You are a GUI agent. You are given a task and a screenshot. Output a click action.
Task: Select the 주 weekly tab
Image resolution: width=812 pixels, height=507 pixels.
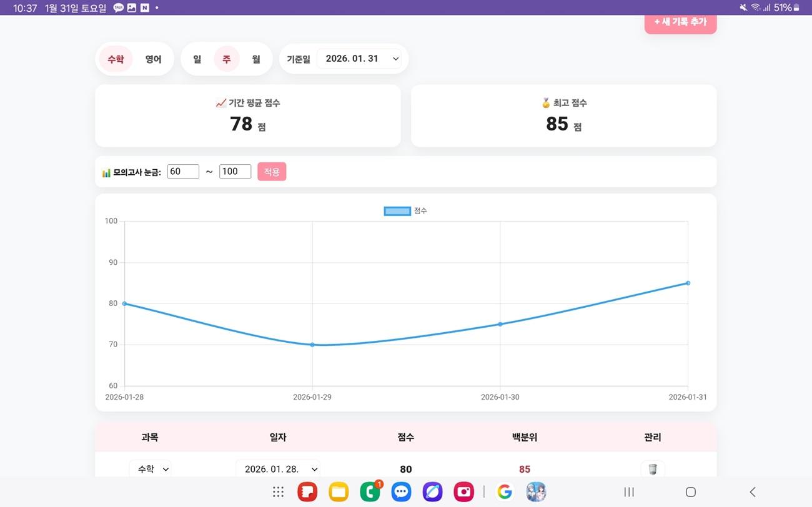pos(226,59)
